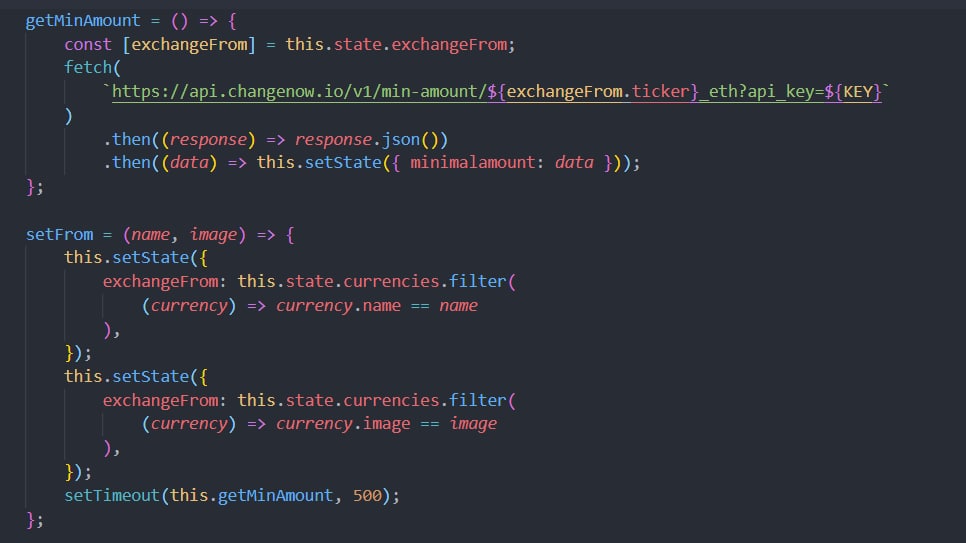Click the getMinAmount function name declaration

(x=83, y=21)
